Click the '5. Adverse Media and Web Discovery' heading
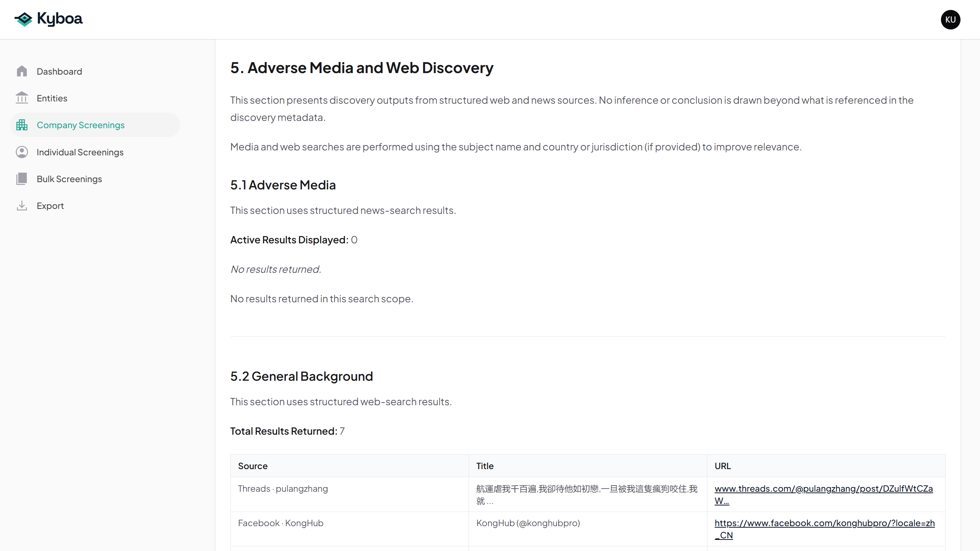Viewport: 980px width, 551px height. (362, 68)
